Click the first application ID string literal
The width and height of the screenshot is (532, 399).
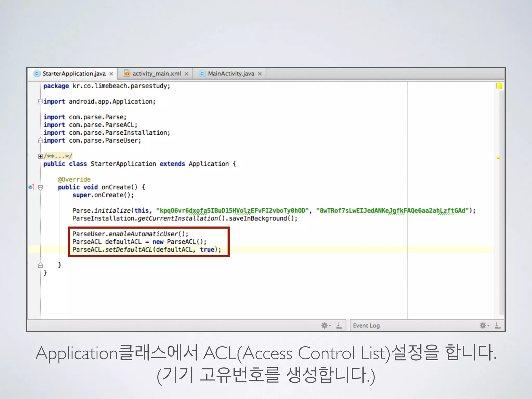point(232,211)
